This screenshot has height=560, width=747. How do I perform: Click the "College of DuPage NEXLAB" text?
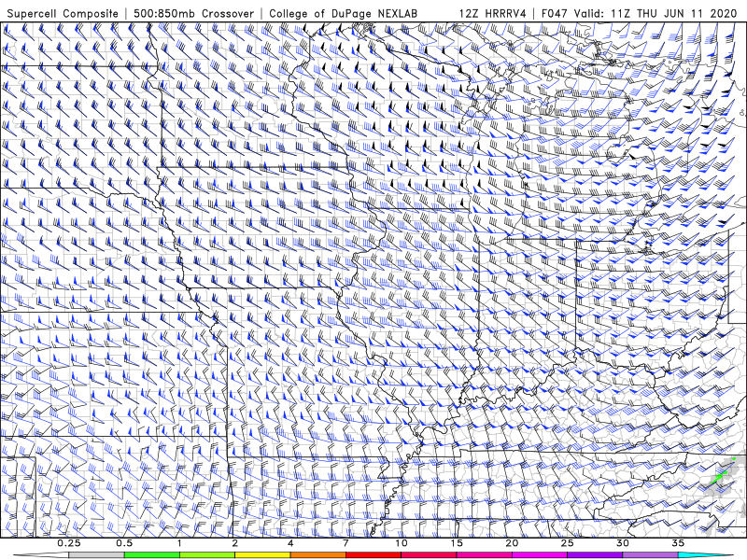point(343,13)
